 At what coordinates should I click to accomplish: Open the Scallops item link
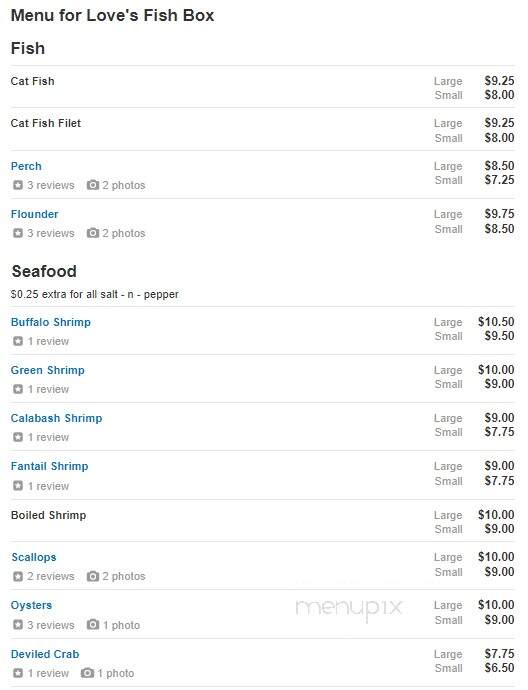click(x=34, y=557)
